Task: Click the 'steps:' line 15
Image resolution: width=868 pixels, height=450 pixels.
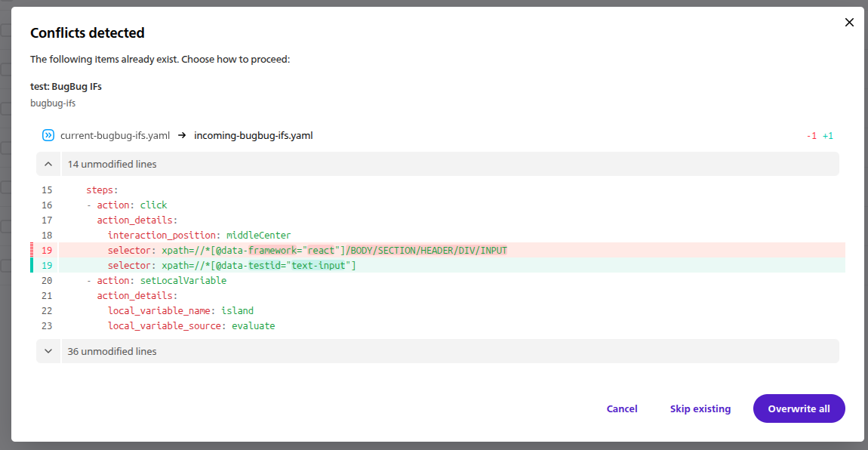Action: [102, 190]
